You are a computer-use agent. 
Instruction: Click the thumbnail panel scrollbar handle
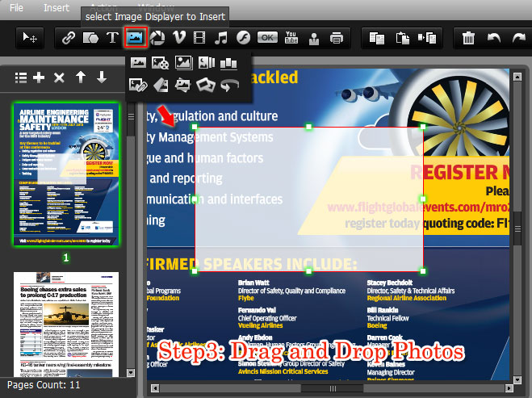coord(131,117)
